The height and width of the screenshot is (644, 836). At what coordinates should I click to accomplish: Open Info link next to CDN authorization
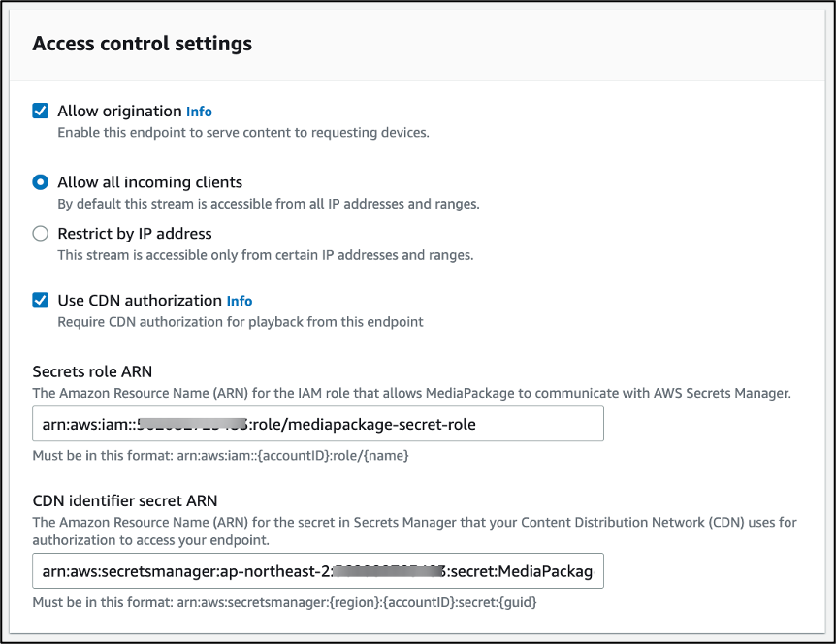tap(240, 301)
